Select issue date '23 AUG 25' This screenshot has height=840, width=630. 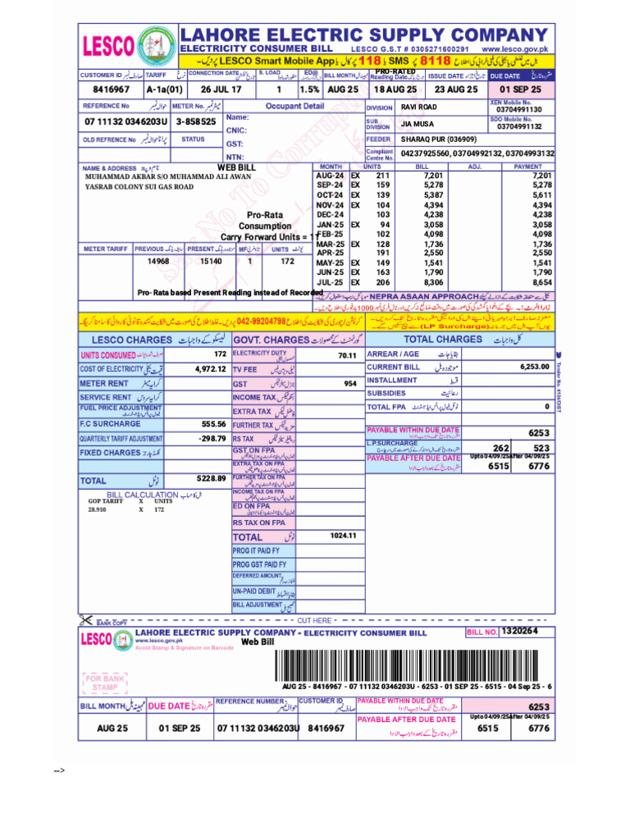[456, 89]
